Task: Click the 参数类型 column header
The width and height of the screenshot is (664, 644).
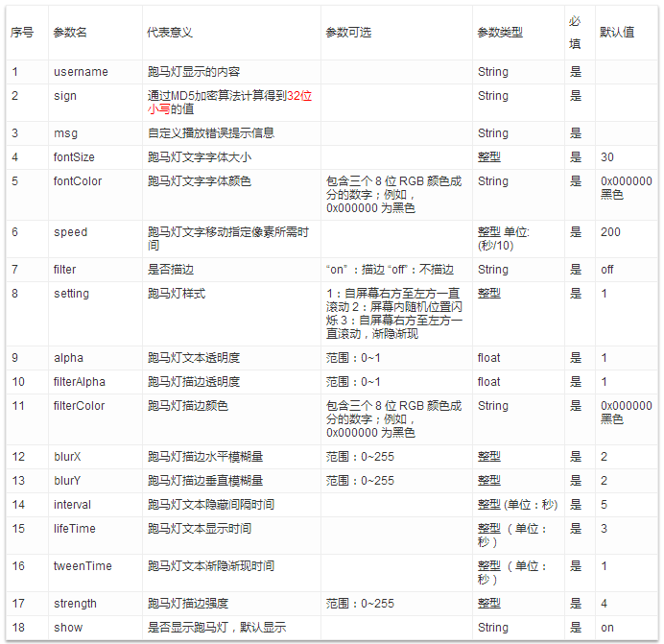Action: point(500,33)
